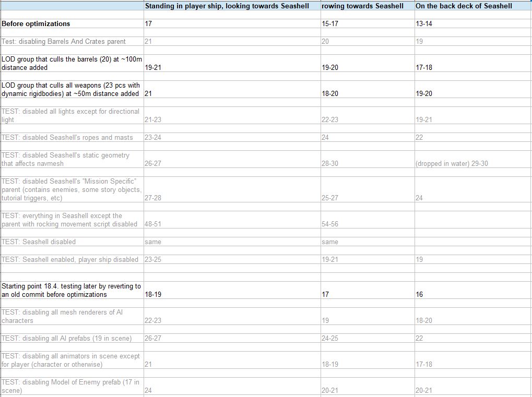Screen dimensions: 532x397
Task: Select 'On the back deck of Seashell' header
Action: click(x=464, y=6)
